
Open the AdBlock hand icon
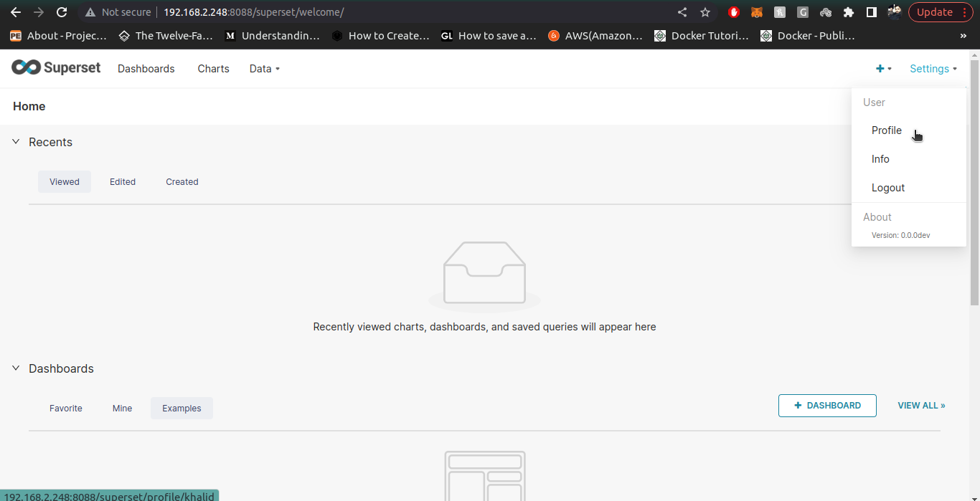click(734, 12)
